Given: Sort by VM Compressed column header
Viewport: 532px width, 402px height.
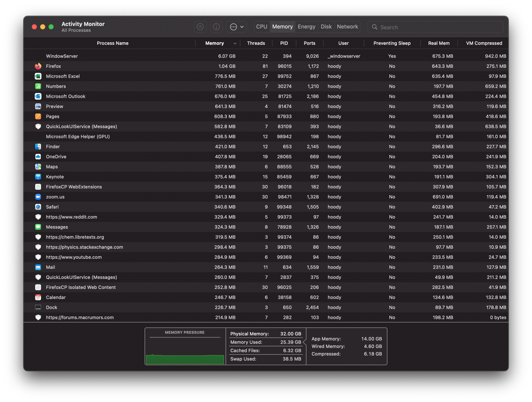Looking at the screenshot, I should pyautogui.click(x=484, y=43).
